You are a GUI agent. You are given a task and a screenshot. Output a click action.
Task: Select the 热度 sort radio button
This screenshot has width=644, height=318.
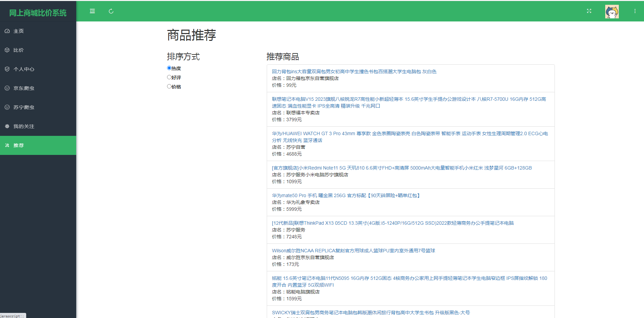point(169,68)
